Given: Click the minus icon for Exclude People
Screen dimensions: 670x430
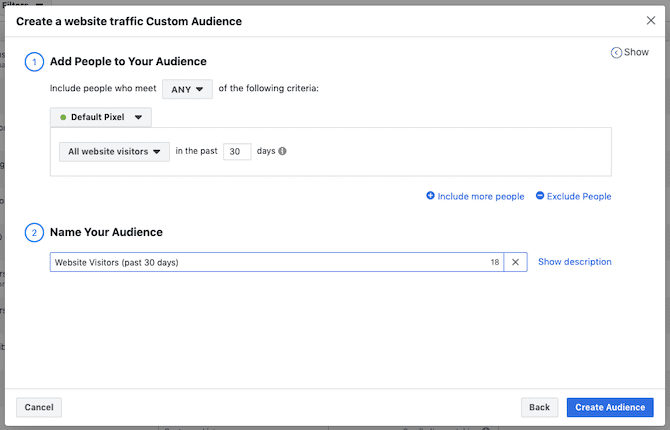Looking at the screenshot, I should pyautogui.click(x=540, y=196).
